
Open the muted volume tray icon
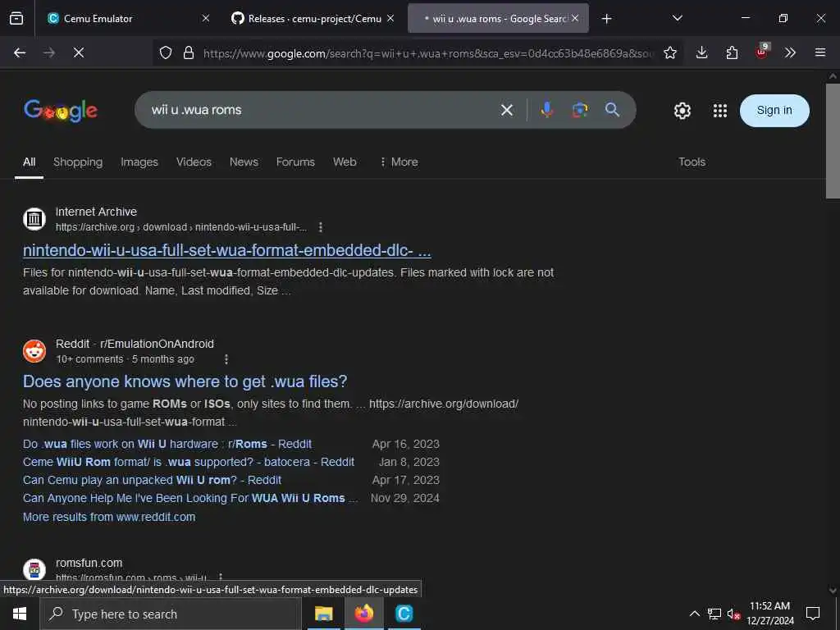click(733, 614)
